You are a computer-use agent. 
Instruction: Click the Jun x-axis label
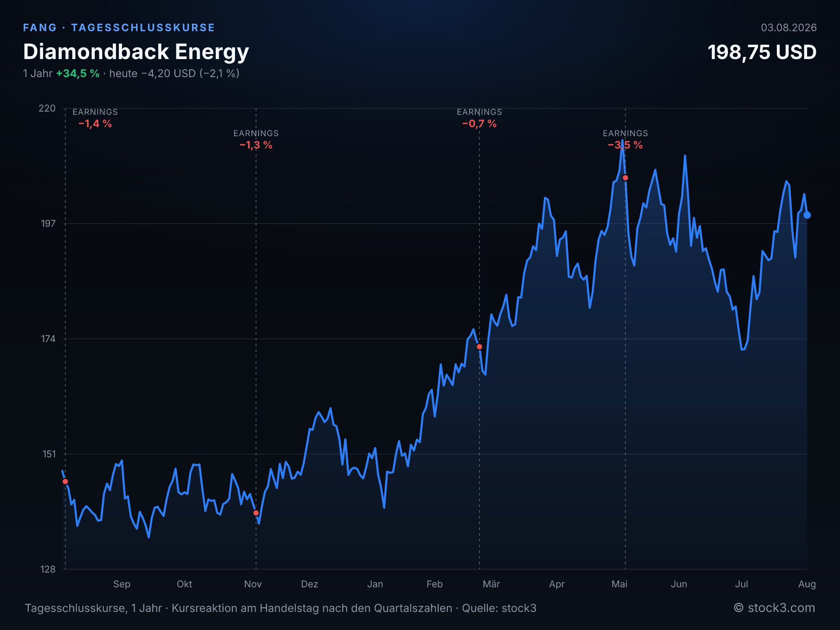coord(679,584)
